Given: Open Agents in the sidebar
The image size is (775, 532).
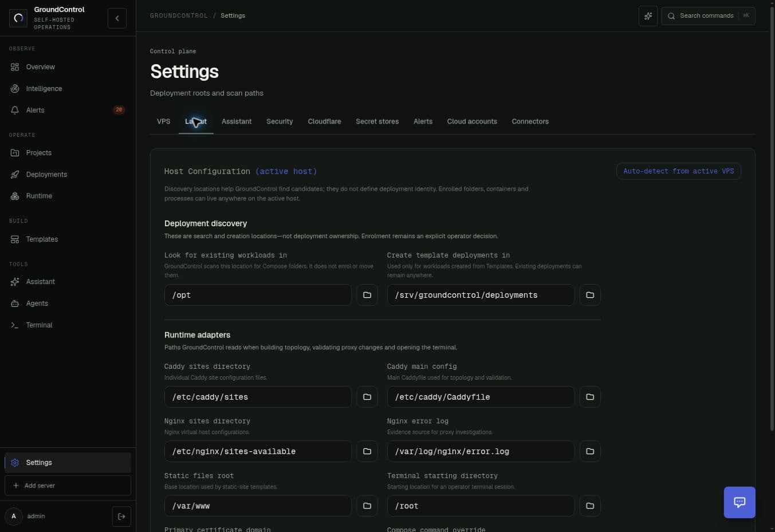Looking at the screenshot, I should coord(68,304).
